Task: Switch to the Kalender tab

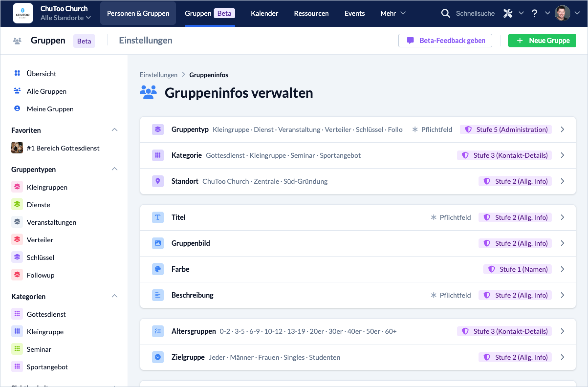Action: point(264,13)
